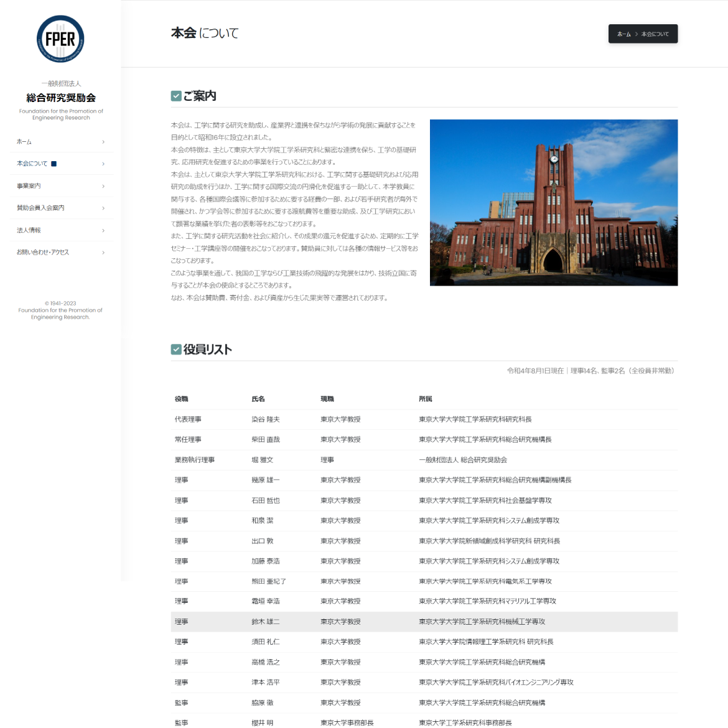Click the 氏名 column header
This screenshot has height=728, width=728.
point(258,399)
